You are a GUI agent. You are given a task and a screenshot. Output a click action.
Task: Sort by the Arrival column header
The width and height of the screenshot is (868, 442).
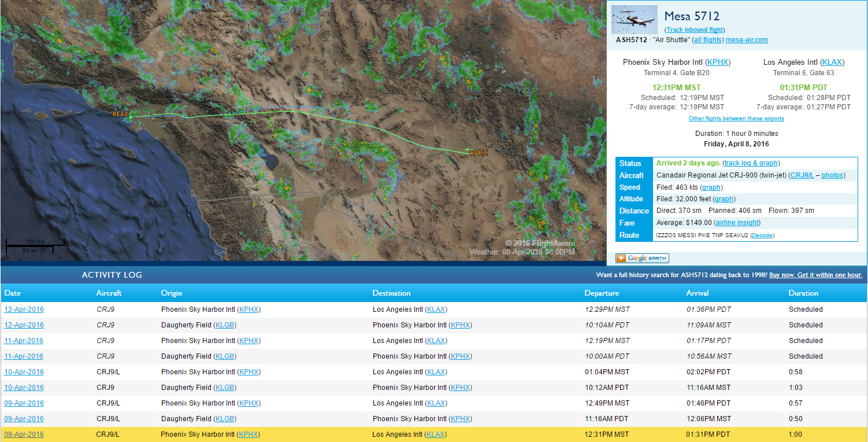[x=698, y=293]
